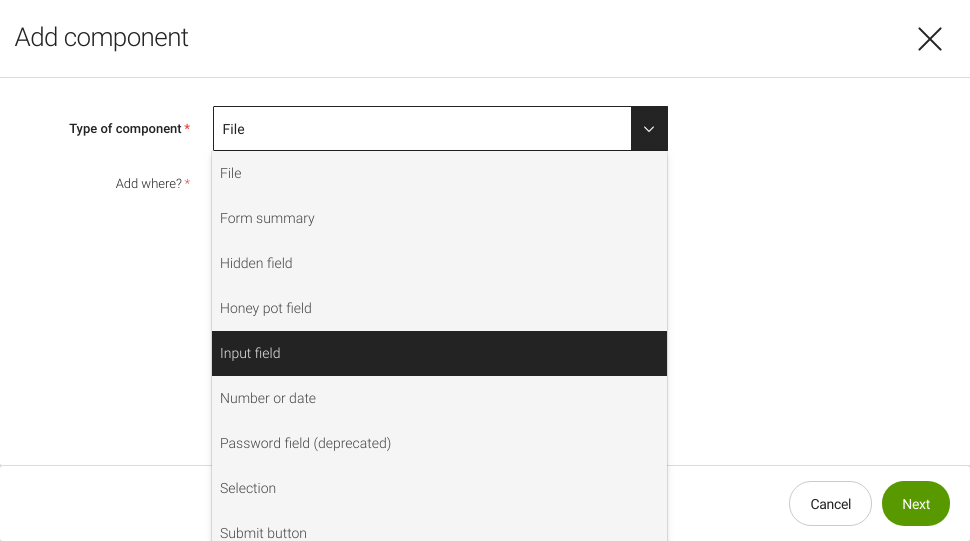
Task: Click the Type of component label
Action: coord(125,129)
